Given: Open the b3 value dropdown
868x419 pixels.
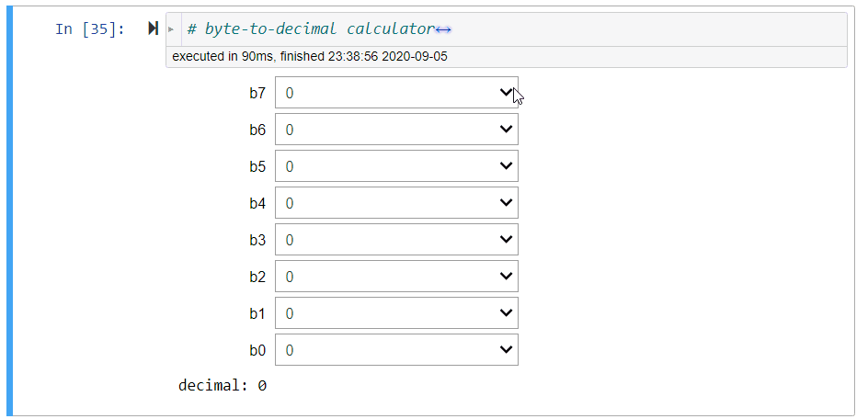Looking at the screenshot, I should click(396, 240).
